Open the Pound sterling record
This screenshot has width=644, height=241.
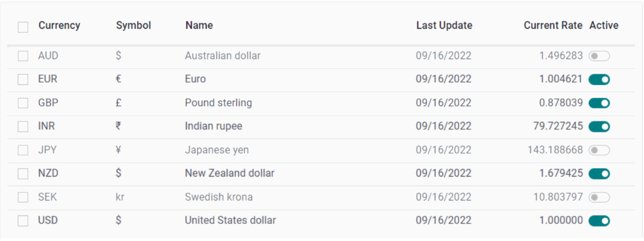click(218, 103)
